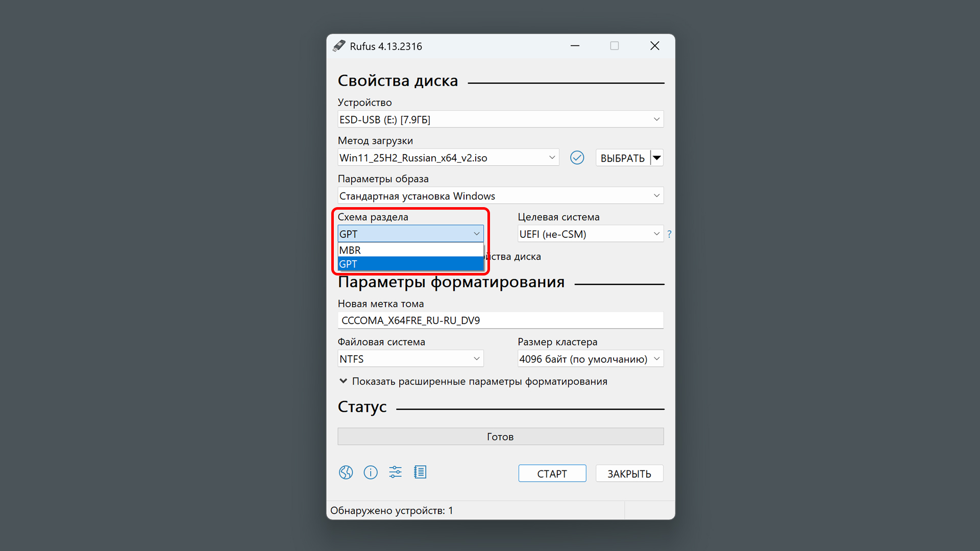Show the log window icon
This screenshot has height=551, width=980.
pos(420,472)
